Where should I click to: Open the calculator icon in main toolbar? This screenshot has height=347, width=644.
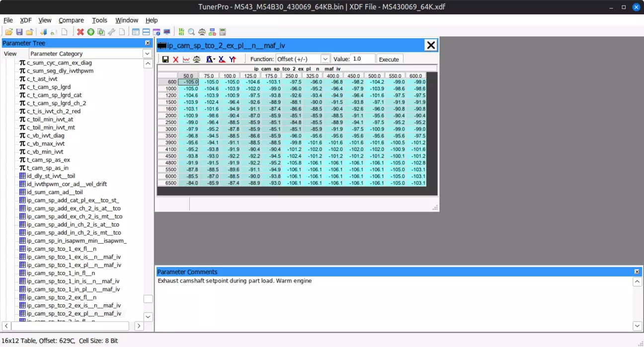[x=223, y=32]
